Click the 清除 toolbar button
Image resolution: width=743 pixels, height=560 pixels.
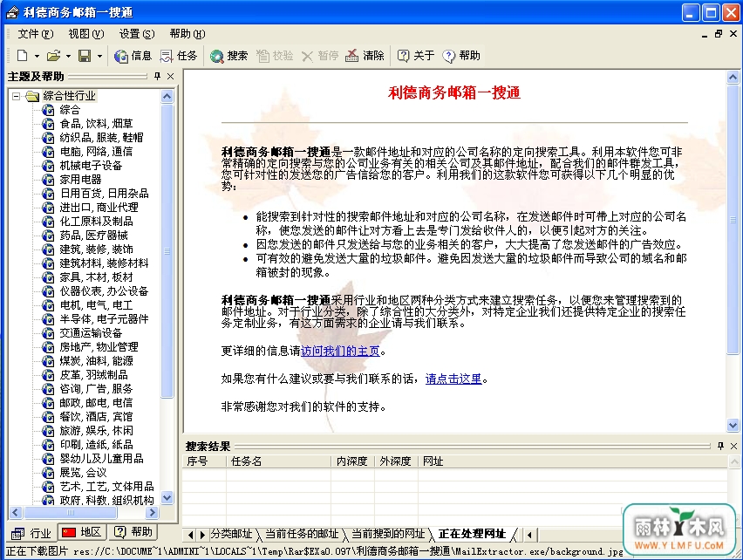point(365,56)
